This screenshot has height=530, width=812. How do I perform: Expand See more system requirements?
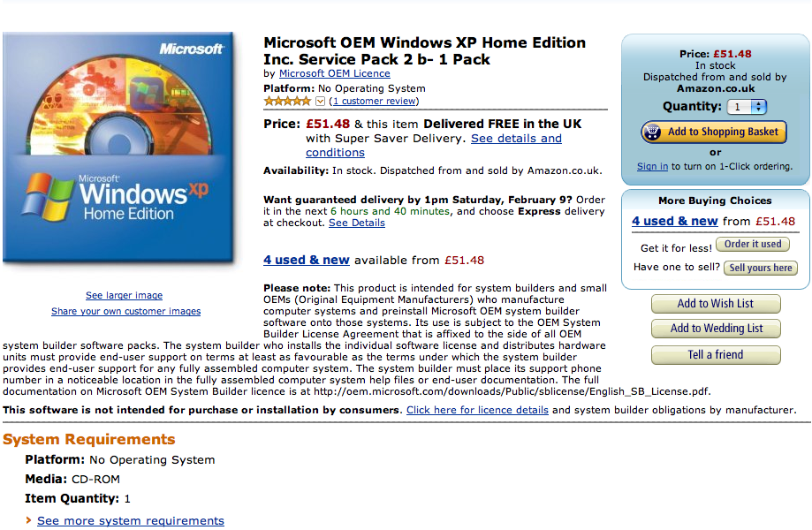[131, 520]
